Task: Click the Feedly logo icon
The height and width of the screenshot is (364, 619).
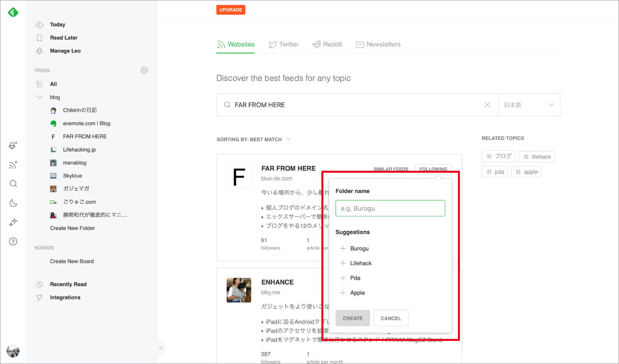Action: 13,12
